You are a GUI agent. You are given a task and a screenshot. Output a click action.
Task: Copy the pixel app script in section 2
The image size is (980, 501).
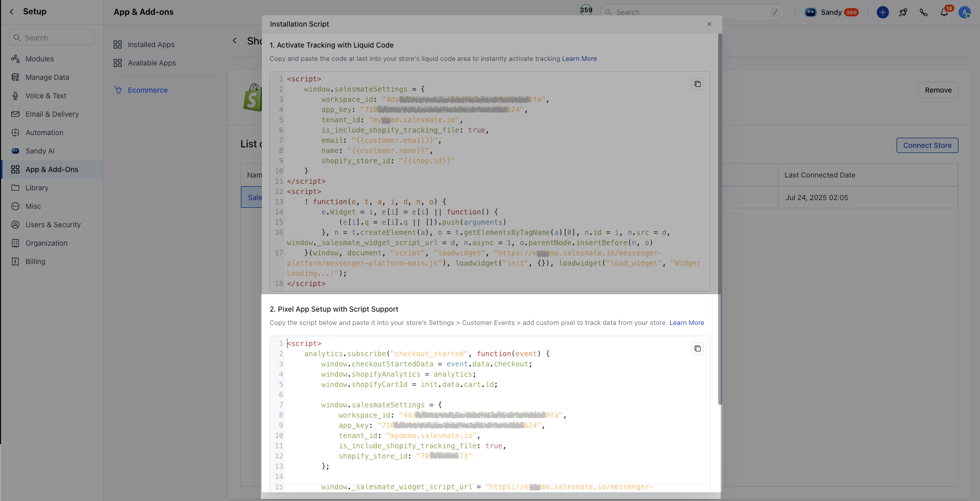coord(697,348)
